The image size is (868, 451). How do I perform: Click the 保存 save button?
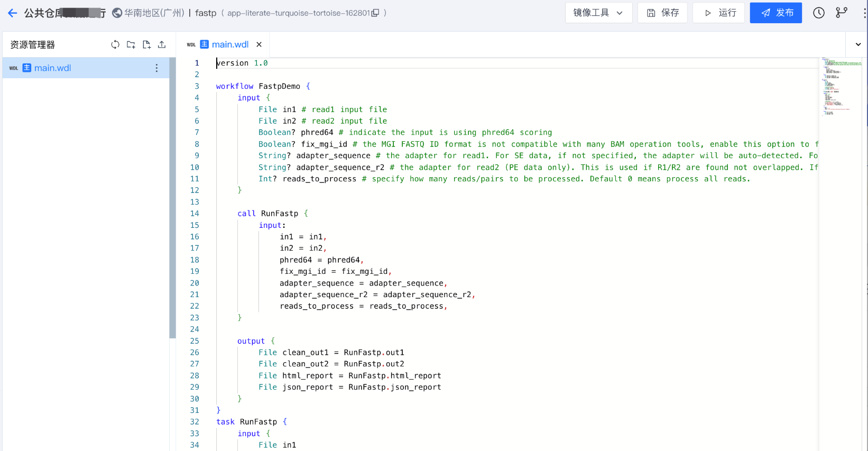(663, 13)
